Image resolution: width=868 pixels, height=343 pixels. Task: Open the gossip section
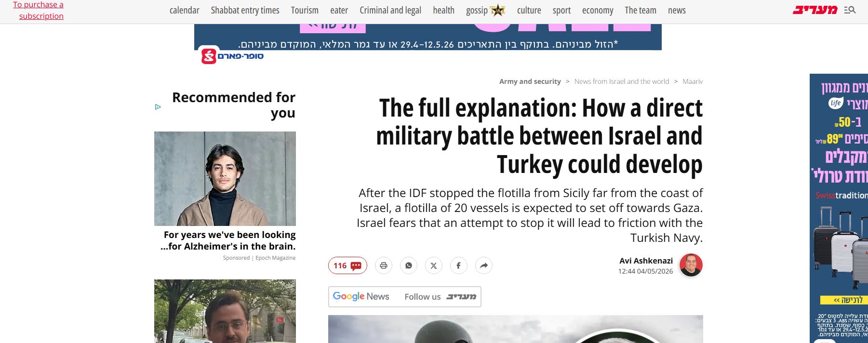coord(477,10)
